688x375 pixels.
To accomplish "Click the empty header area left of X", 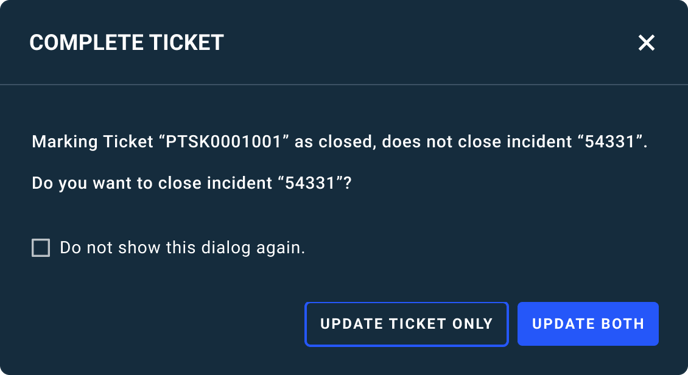I will click(430, 43).
